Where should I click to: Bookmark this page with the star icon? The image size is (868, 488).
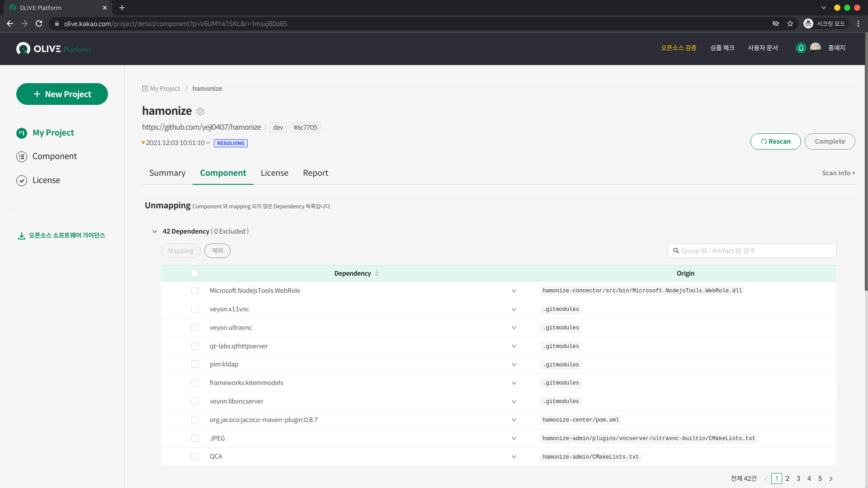[790, 23]
